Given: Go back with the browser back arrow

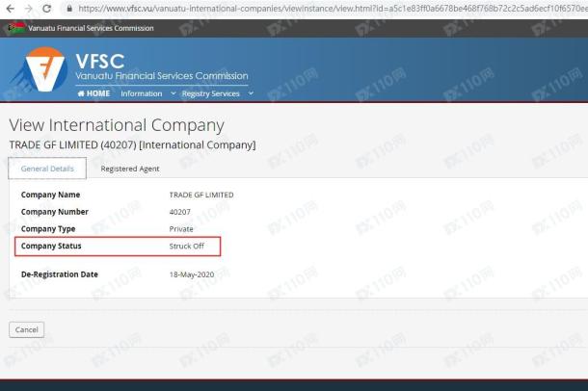Looking at the screenshot, I should 11,9.
